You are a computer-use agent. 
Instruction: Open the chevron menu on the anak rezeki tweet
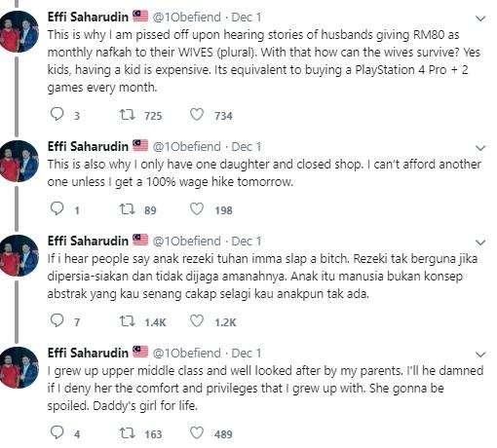tap(480, 243)
